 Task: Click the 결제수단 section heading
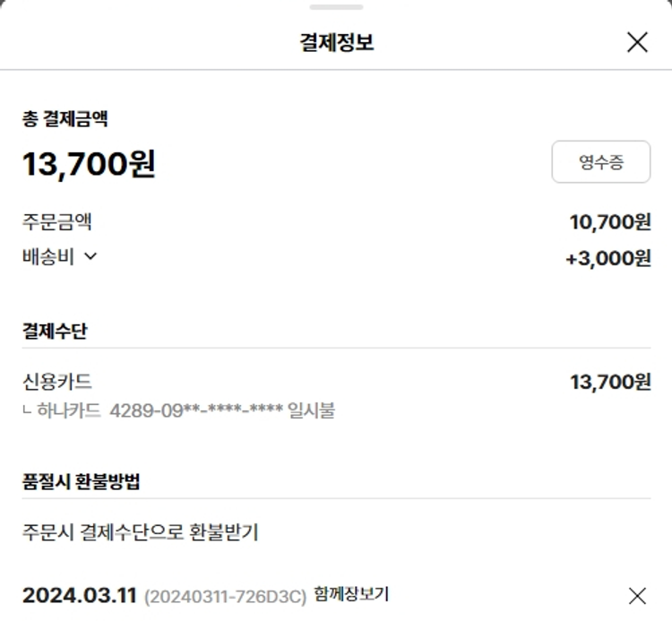(55, 331)
